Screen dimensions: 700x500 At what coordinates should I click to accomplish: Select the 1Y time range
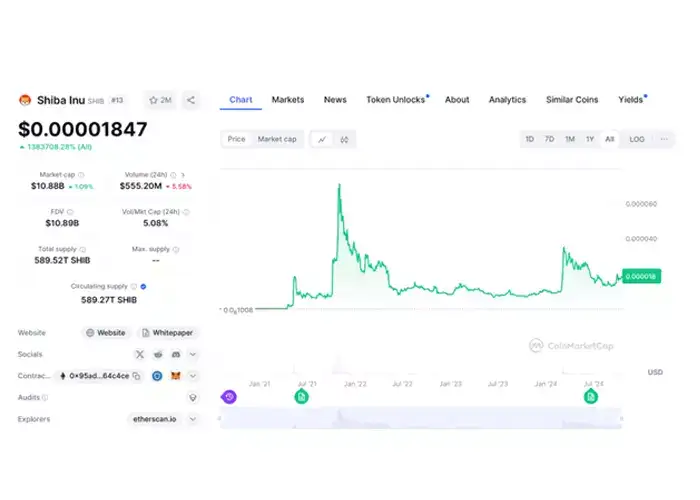590,139
